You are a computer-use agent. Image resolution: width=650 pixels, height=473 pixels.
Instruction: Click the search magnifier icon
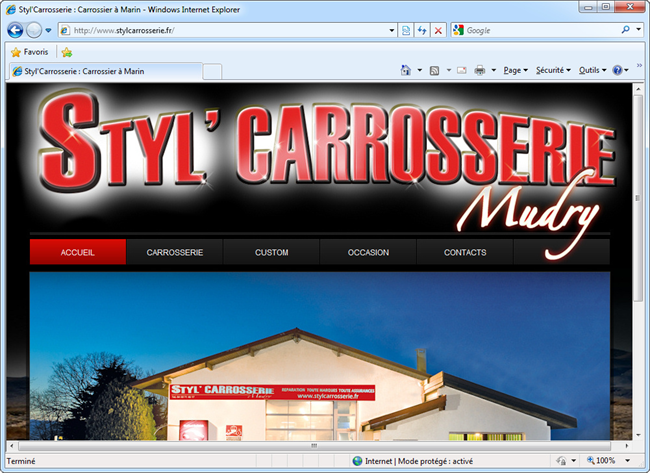pos(626,30)
